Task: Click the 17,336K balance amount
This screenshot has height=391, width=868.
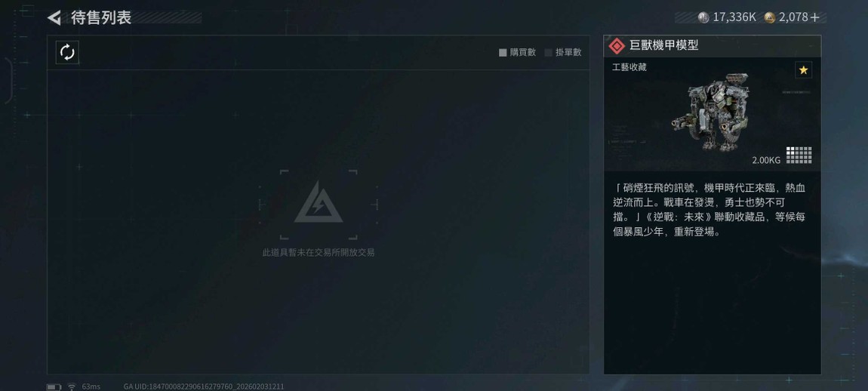Action: coord(734,17)
